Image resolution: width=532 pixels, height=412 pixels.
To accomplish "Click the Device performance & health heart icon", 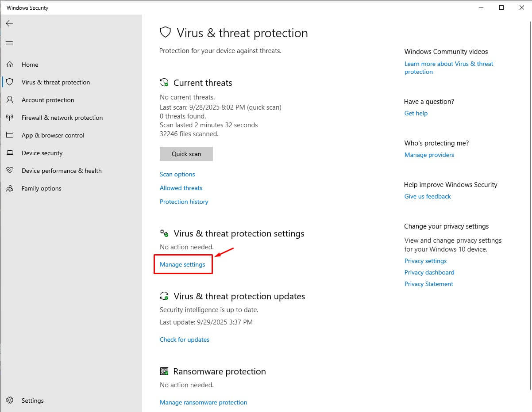I will (10, 171).
